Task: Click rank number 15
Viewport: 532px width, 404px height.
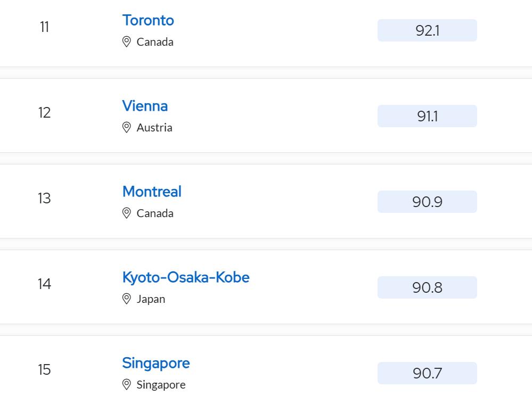Action: 44,370
